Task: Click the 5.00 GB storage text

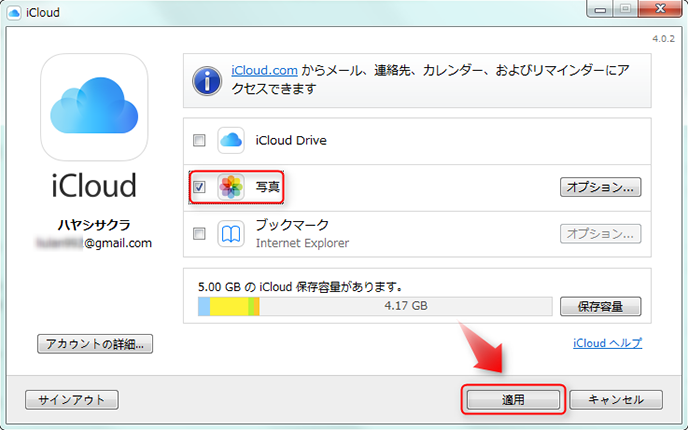Action: click(x=301, y=287)
